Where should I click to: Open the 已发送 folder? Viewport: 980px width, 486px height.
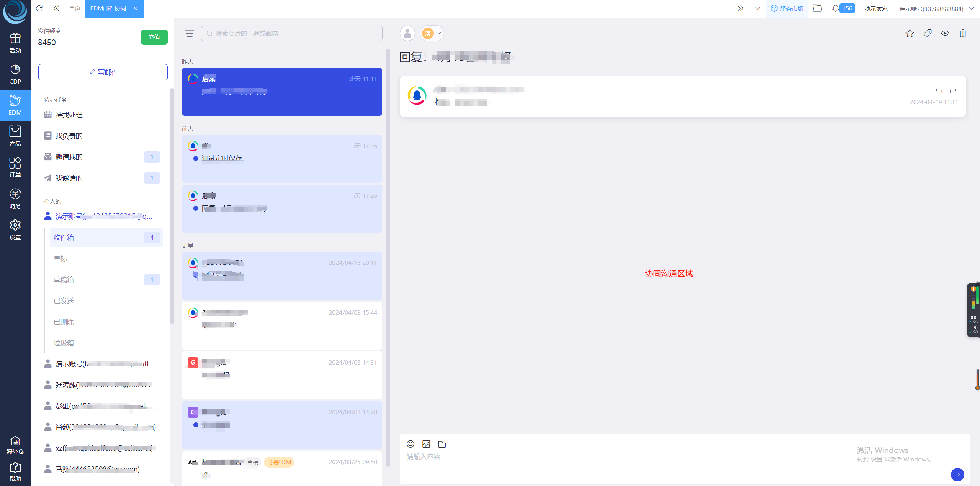click(106, 301)
